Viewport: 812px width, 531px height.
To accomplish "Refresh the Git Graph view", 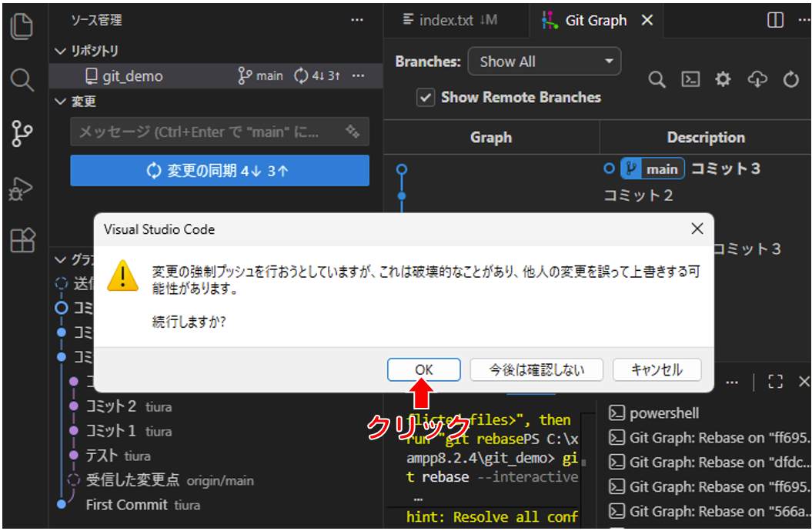I will click(791, 80).
